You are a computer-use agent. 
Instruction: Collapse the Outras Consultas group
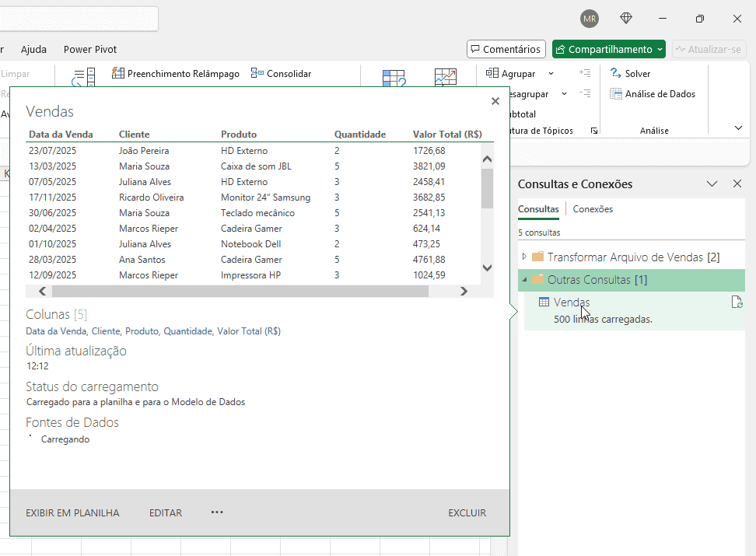pos(524,280)
